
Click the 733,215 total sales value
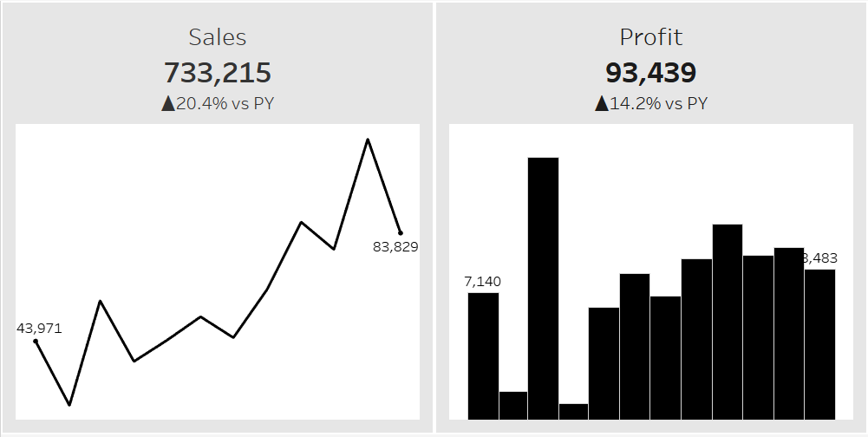pos(218,72)
